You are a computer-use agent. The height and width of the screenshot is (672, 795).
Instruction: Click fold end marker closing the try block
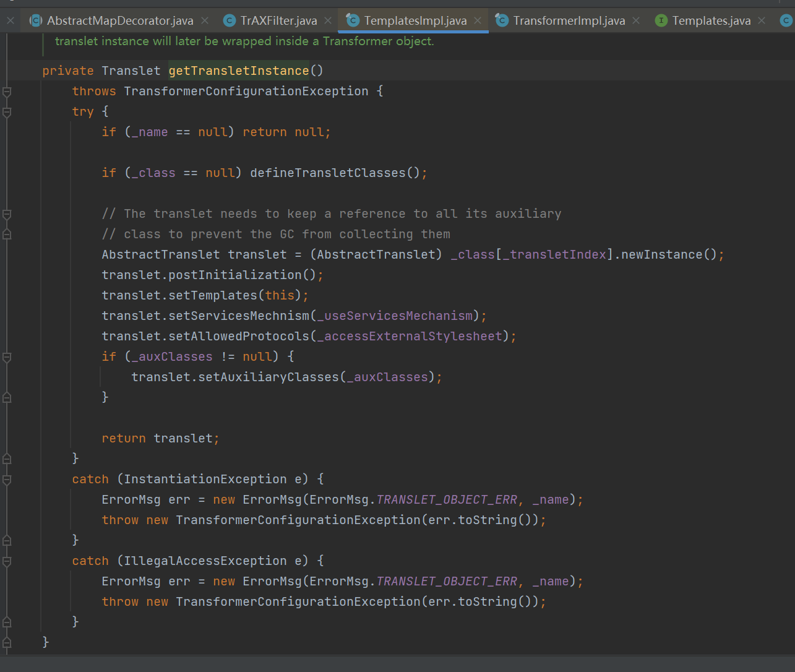(x=7, y=459)
